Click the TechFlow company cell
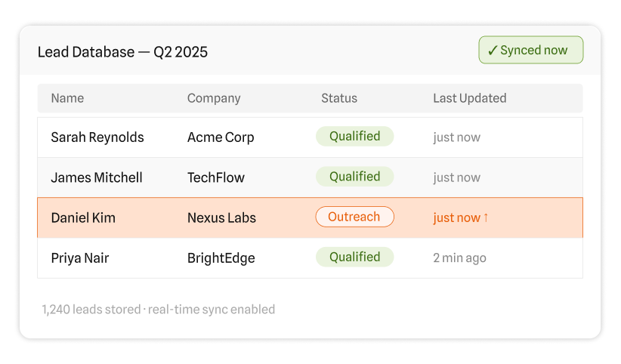 [x=216, y=177]
